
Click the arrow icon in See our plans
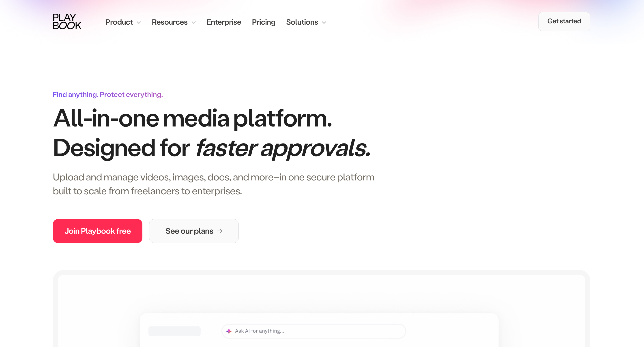pyautogui.click(x=220, y=231)
